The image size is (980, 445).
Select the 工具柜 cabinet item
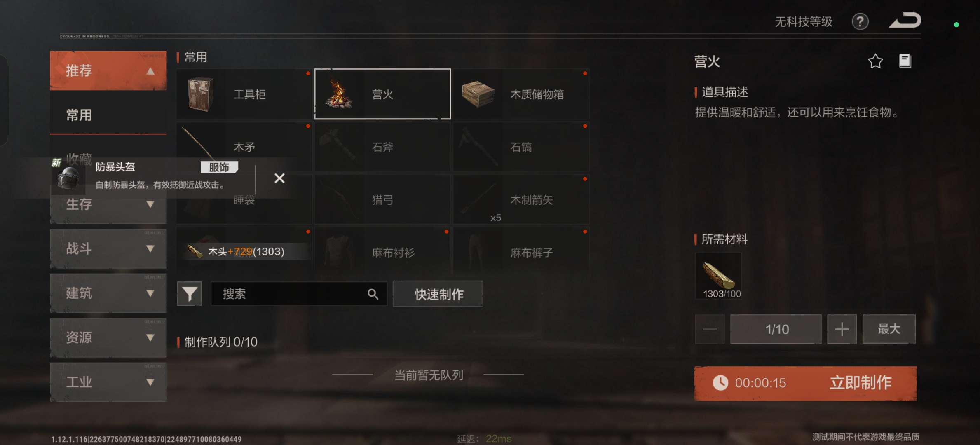(x=244, y=94)
